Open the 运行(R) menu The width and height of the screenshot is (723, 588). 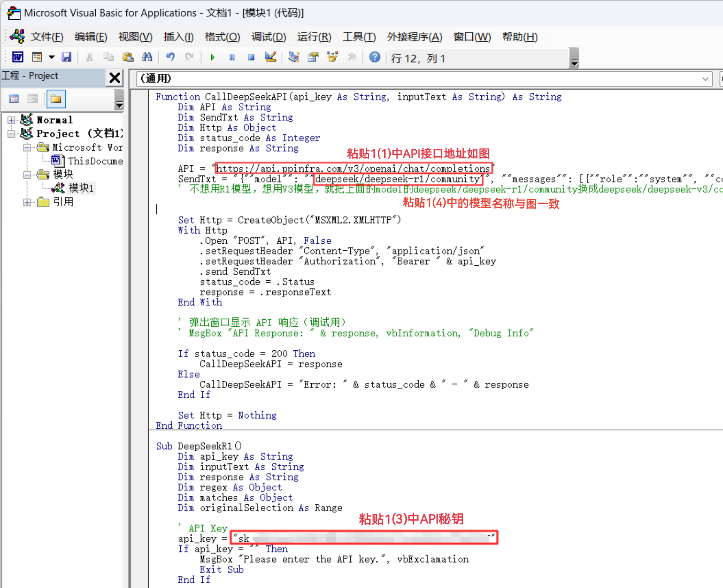tap(314, 37)
